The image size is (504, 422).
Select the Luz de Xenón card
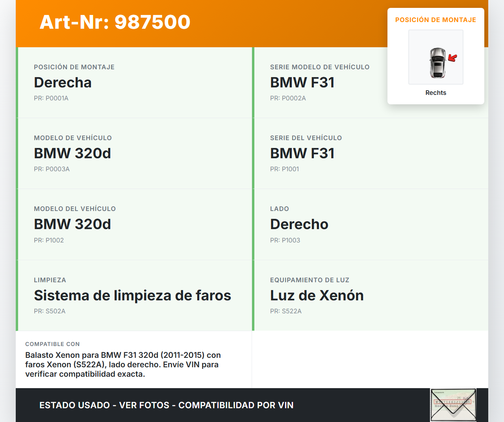coord(370,295)
